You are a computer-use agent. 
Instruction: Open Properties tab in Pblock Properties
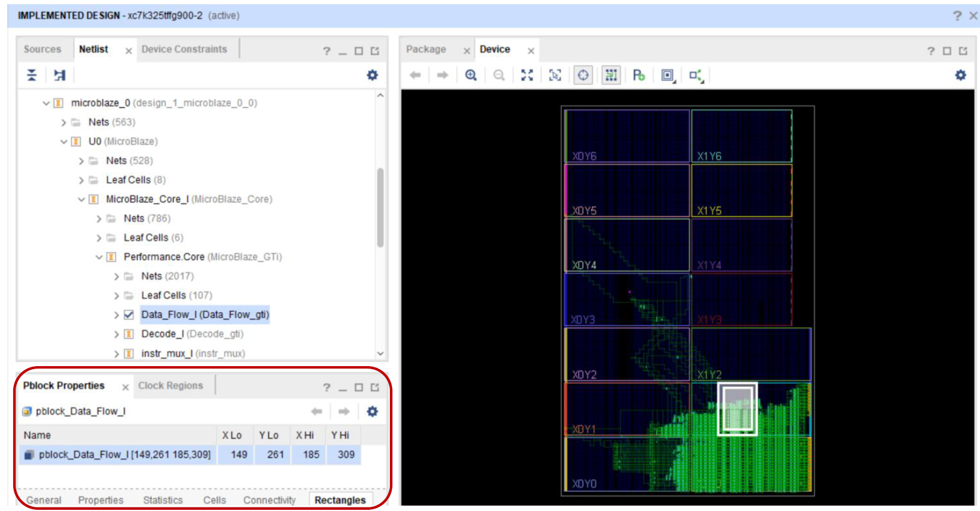pos(101,500)
